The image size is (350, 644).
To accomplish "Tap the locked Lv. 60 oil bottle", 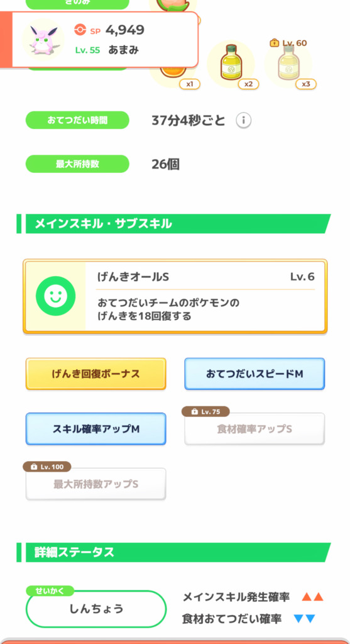I will tap(288, 64).
